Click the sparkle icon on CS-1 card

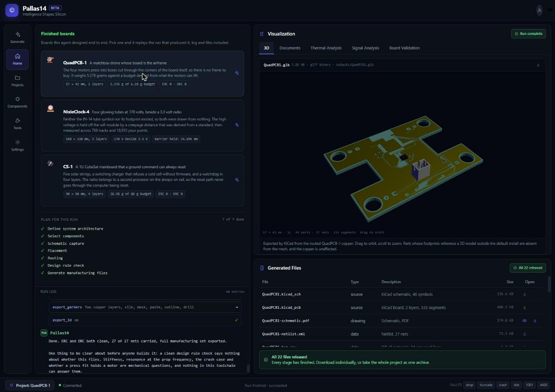tap(237, 180)
